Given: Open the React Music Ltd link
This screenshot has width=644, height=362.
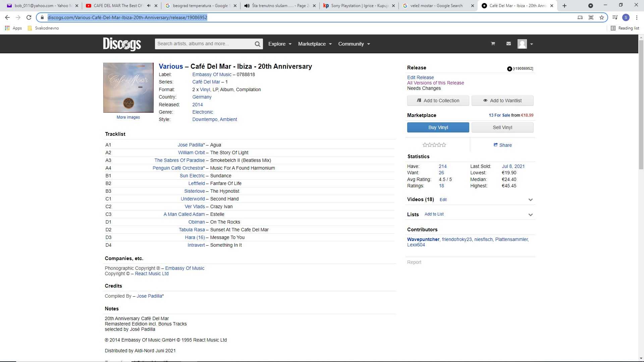Looking at the screenshot, I should click(x=152, y=274).
